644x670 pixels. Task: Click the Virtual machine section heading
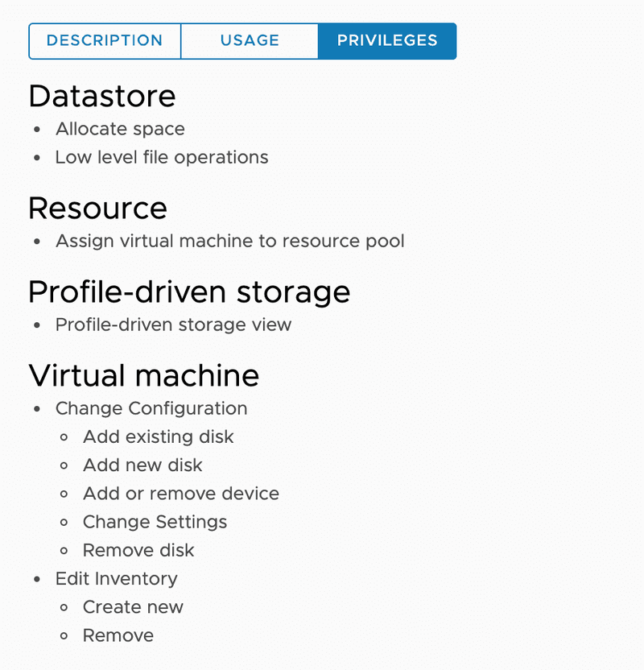click(x=144, y=375)
